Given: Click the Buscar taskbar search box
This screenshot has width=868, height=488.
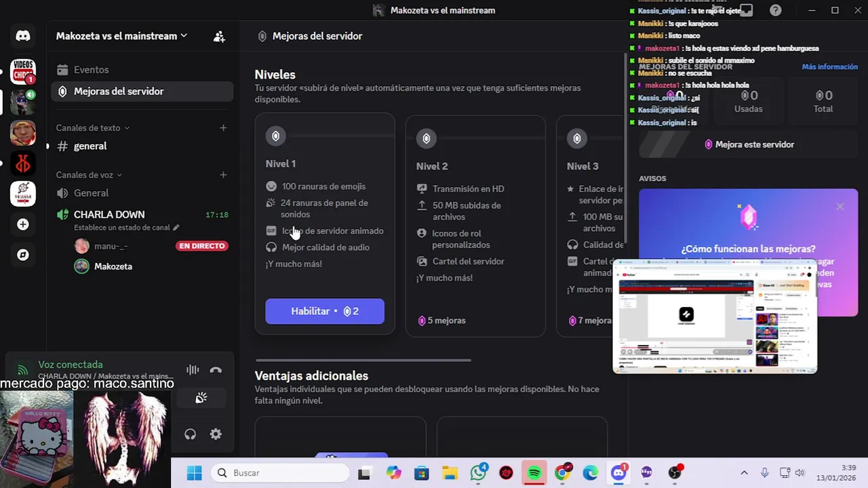Looking at the screenshot, I should tap(280, 473).
